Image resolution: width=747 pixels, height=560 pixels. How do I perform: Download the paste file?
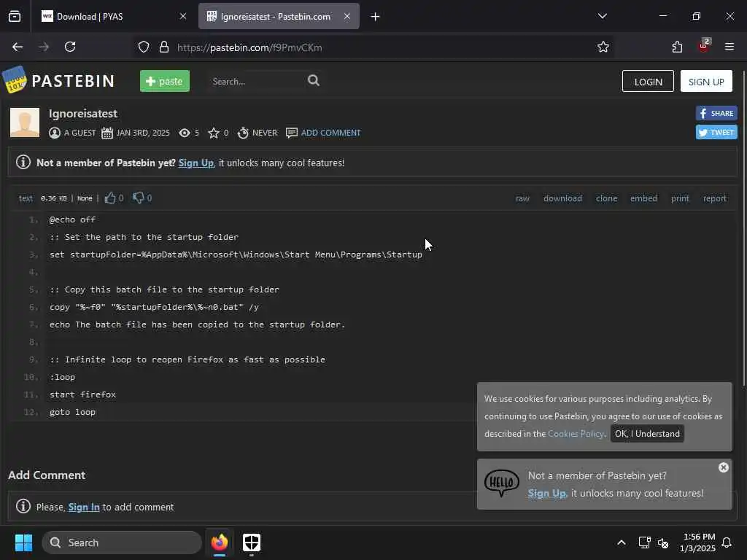562,198
